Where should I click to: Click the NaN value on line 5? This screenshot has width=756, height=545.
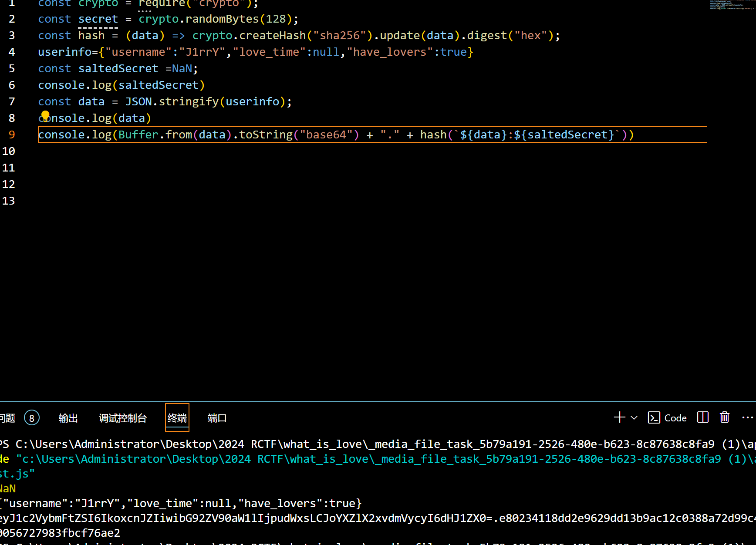182,68
